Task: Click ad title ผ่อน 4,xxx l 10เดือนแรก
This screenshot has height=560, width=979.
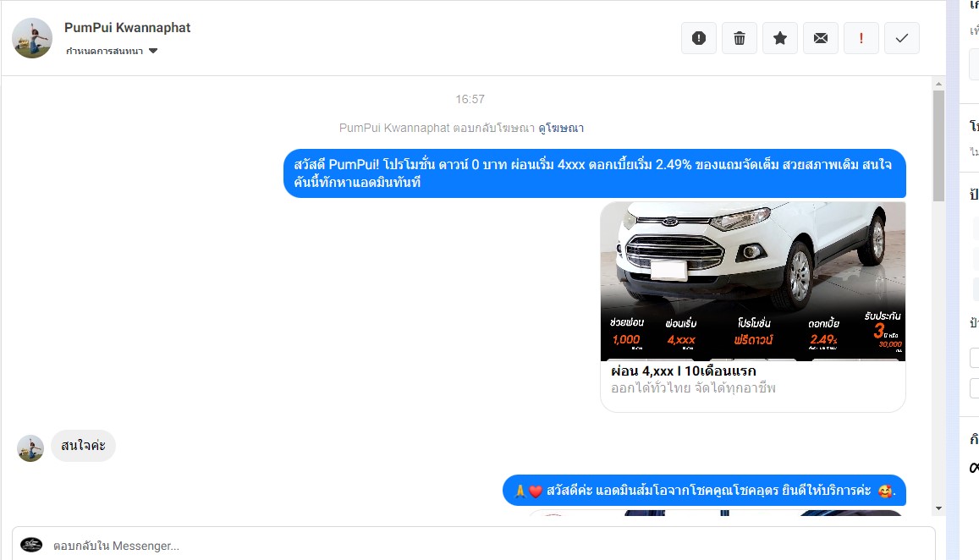Action: (683, 371)
